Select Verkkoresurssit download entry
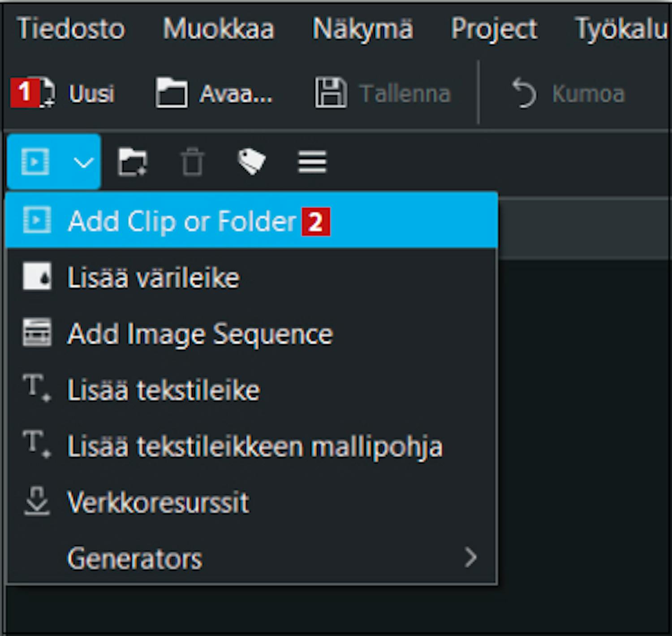The width and height of the screenshot is (672, 636). click(x=158, y=502)
